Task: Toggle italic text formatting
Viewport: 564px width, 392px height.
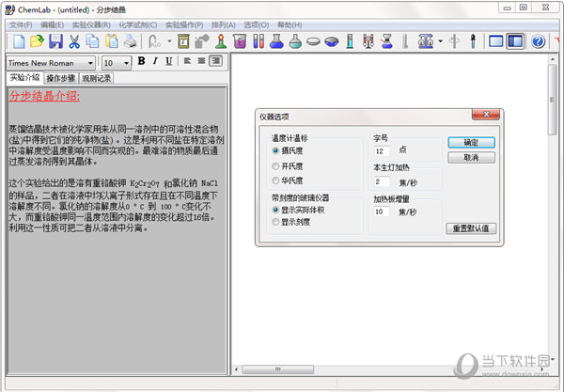Action: (155, 61)
